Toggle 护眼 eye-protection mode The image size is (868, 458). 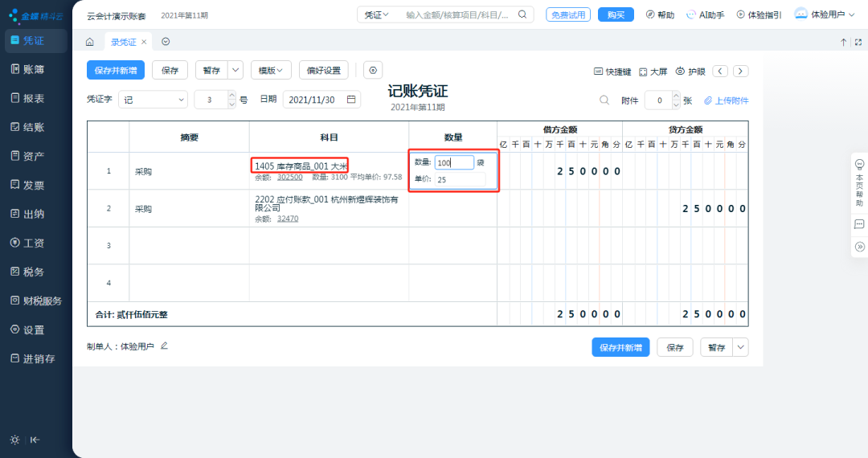tap(690, 72)
